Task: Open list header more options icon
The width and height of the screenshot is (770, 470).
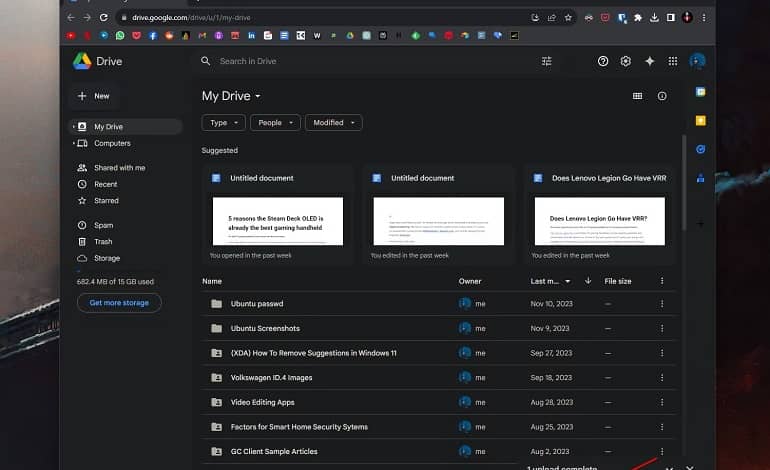Action: [x=662, y=281]
